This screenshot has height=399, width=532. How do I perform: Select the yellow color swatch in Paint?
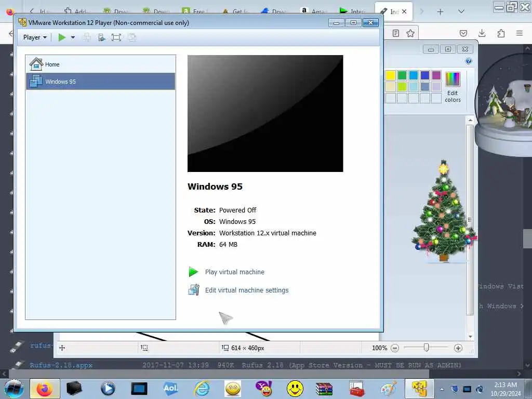[x=391, y=75]
